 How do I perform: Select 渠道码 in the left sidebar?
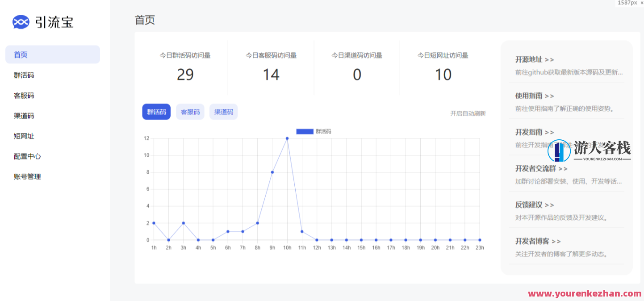click(x=24, y=116)
